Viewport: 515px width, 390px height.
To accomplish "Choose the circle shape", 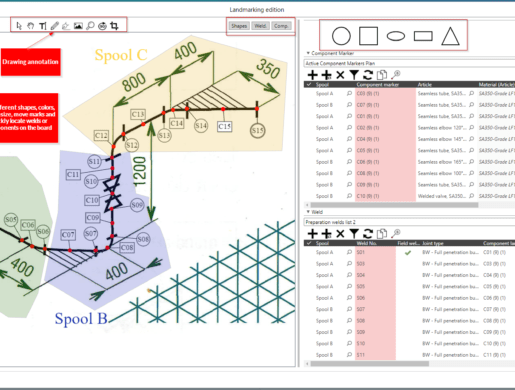I will 341,36.
